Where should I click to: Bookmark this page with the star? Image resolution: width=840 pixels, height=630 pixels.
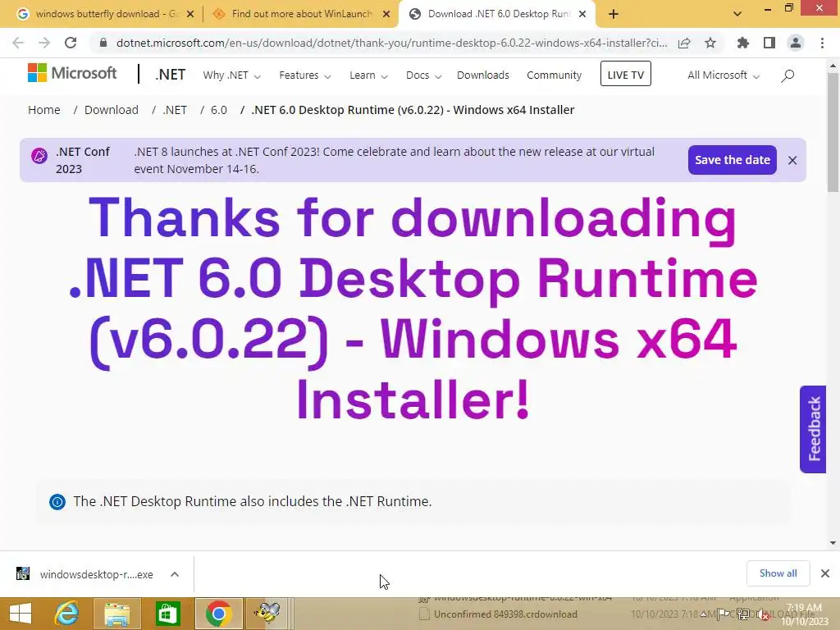point(710,43)
